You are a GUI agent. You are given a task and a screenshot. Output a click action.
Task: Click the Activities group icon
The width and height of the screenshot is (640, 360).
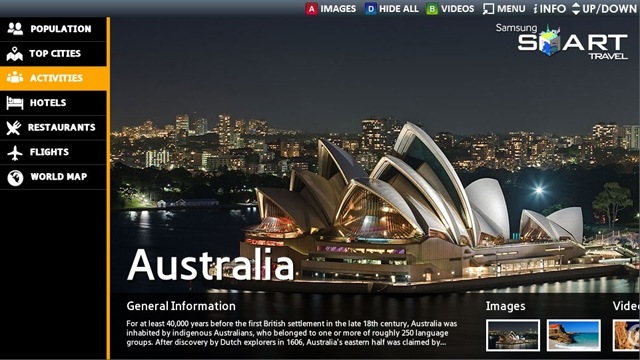pos(15,78)
